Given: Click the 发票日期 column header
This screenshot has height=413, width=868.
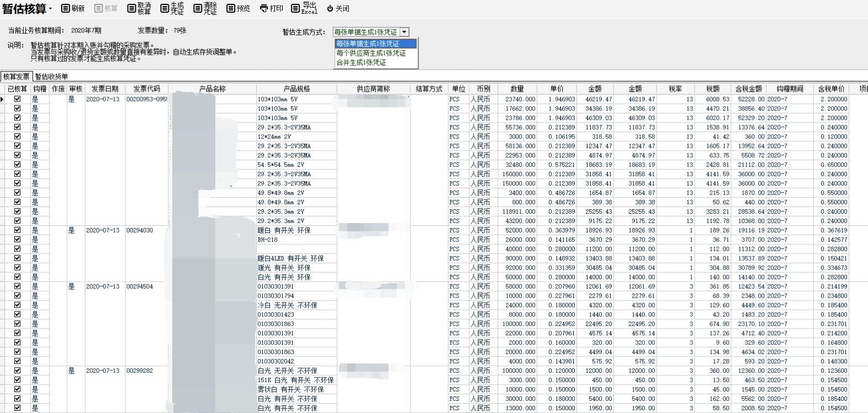Looking at the screenshot, I should (x=105, y=89).
